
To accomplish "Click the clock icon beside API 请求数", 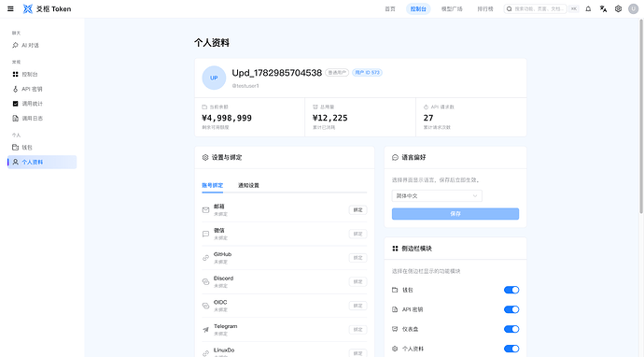I will click(426, 107).
